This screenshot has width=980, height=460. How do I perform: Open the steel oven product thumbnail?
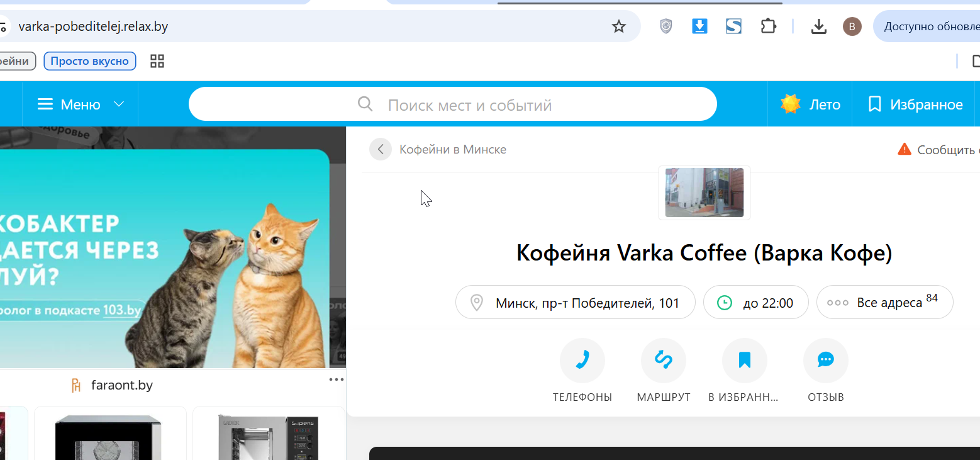(269, 433)
